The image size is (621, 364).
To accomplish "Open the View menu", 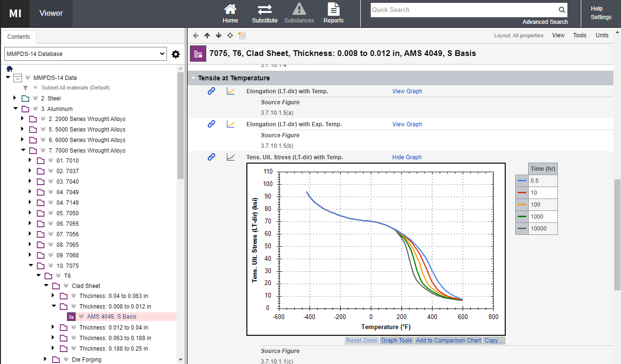I will pos(558,35).
